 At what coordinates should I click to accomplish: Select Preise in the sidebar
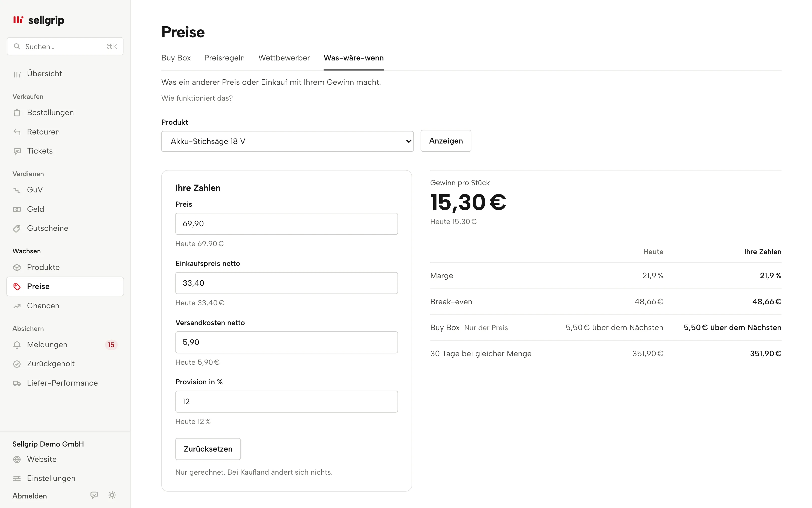click(x=65, y=286)
